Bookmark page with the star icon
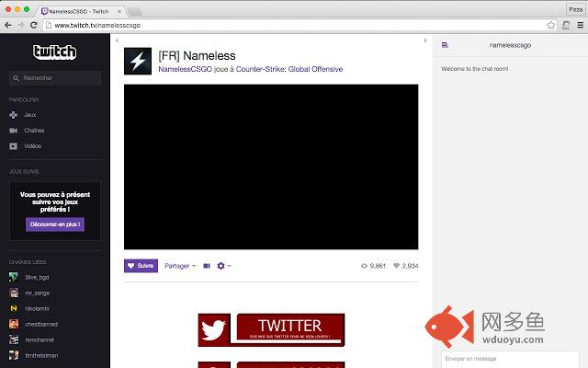The height and width of the screenshot is (368, 588). pyautogui.click(x=550, y=25)
